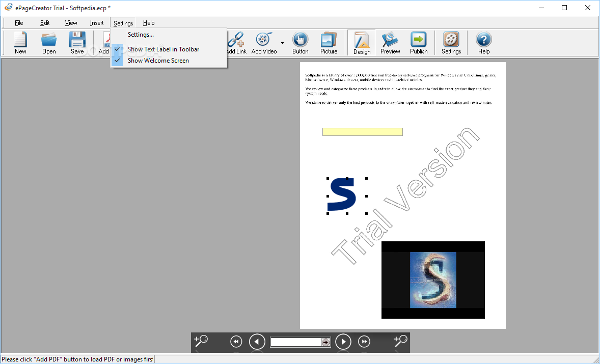
Task: Expand the Add Video dropdown arrow
Action: pos(282,42)
